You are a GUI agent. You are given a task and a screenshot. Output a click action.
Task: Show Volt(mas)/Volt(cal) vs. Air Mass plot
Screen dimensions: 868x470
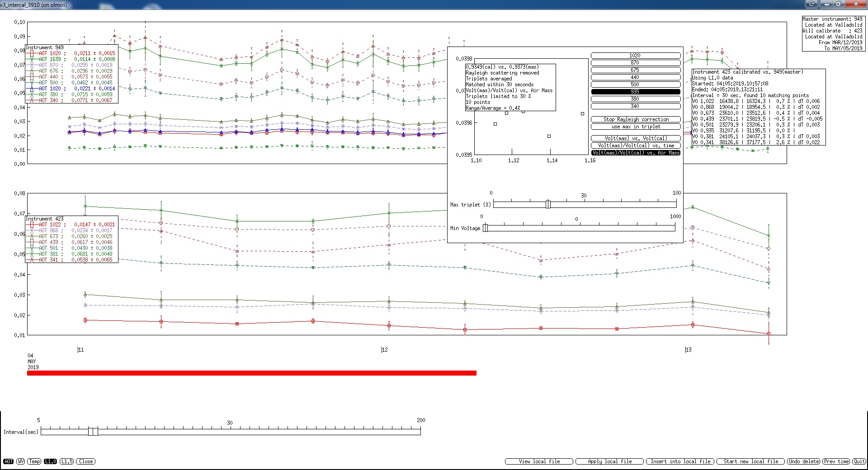click(x=636, y=153)
